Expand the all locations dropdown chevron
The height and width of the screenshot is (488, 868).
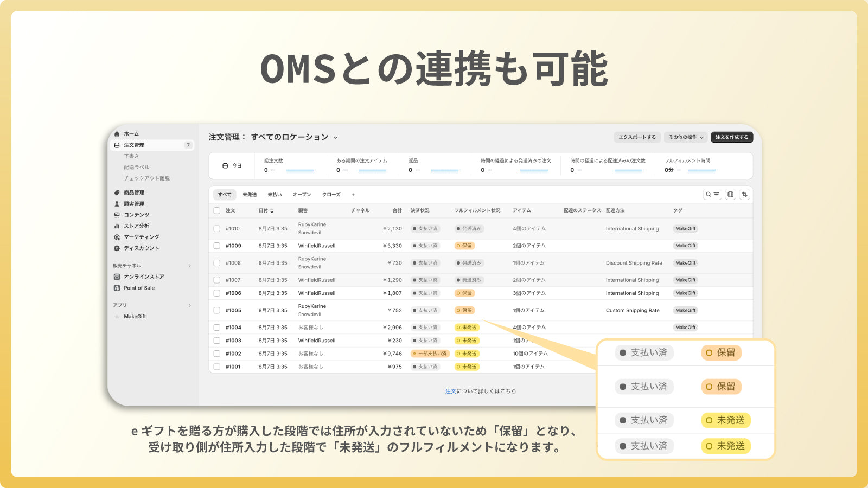pyautogui.click(x=336, y=138)
